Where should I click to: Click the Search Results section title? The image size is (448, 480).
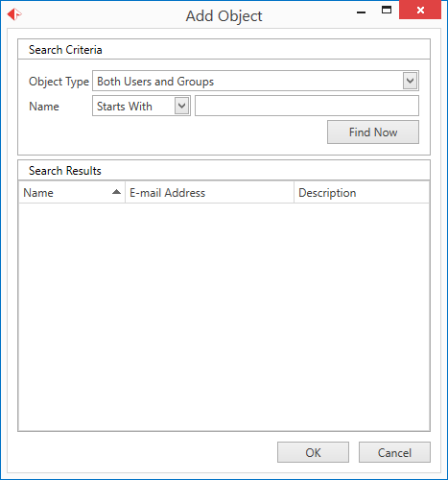pos(65,171)
